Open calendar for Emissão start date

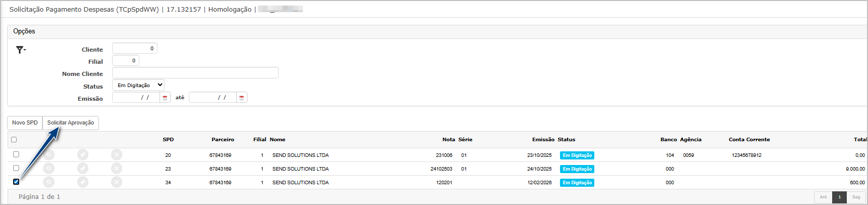[x=165, y=98]
